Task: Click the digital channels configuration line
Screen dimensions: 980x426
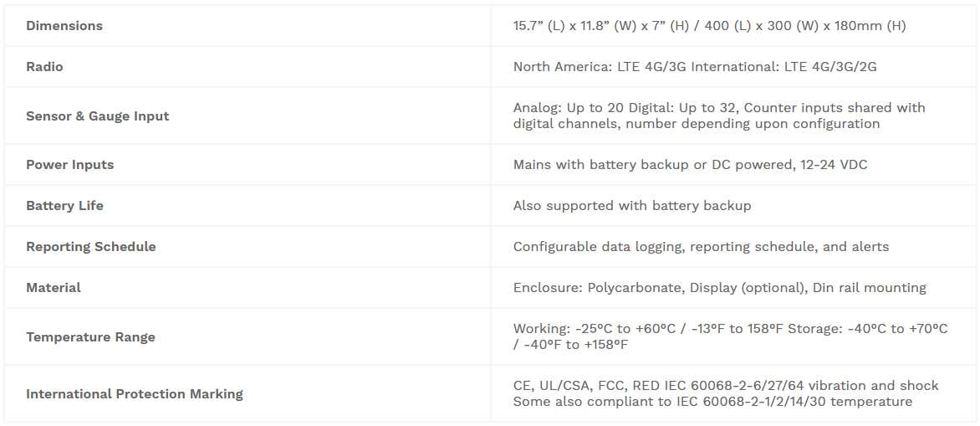Action: click(x=697, y=124)
